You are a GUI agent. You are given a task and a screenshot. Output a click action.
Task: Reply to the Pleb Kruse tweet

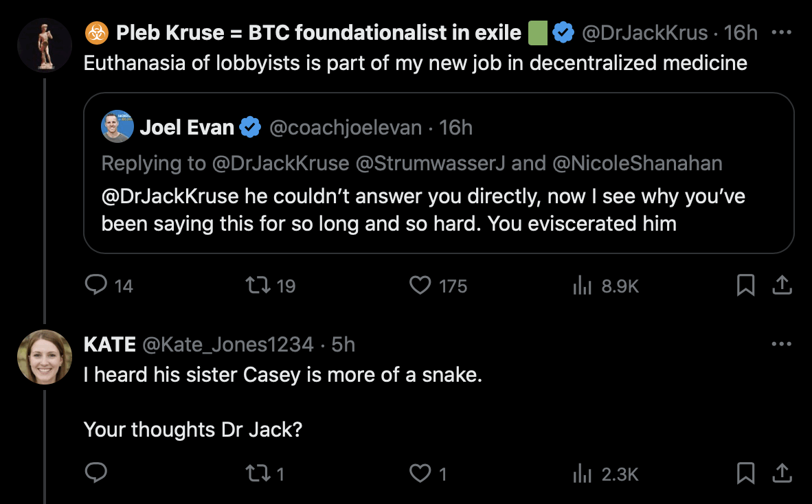tap(95, 285)
